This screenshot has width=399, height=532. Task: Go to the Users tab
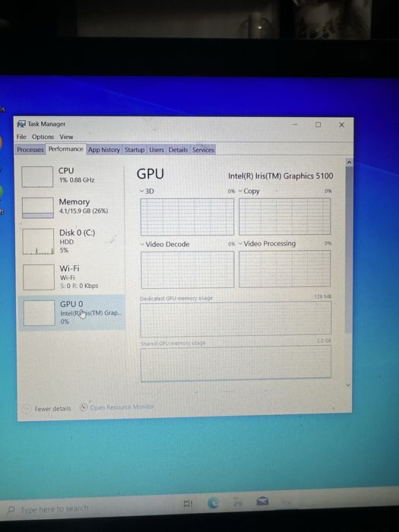(157, 150)
